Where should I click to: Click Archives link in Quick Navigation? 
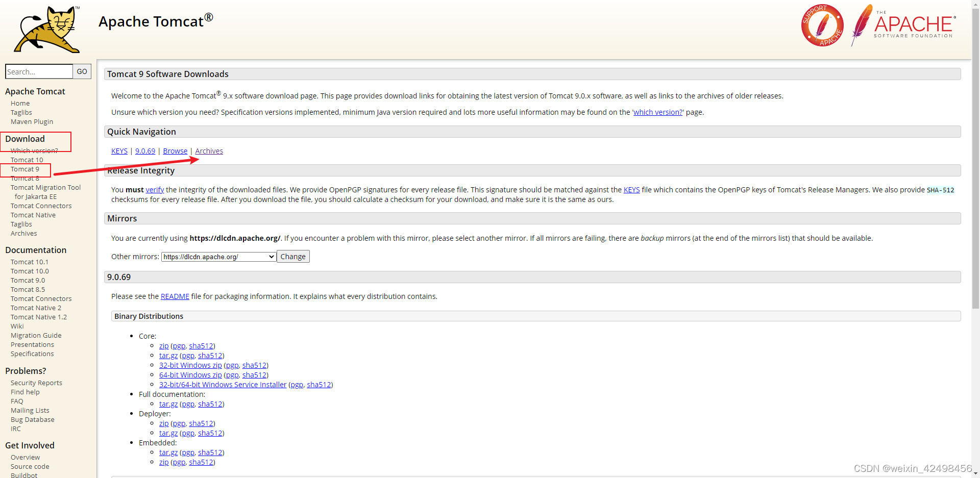point(209,151)
